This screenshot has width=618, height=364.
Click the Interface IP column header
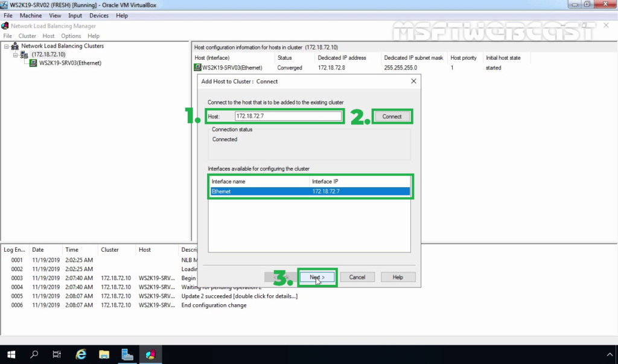pos(360,182)
